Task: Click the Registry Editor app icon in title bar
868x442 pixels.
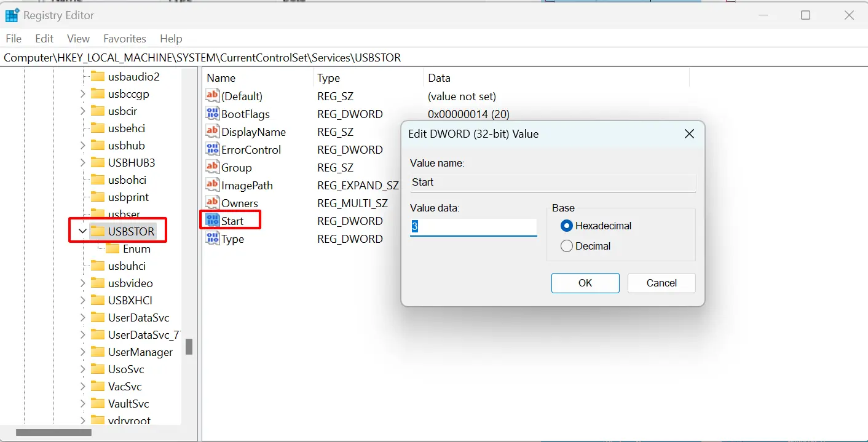Action: click(12, 15)
